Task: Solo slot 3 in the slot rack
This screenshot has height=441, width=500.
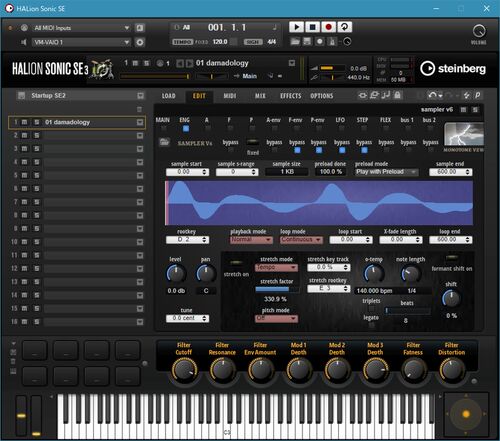Action: [x=37, y=149]
